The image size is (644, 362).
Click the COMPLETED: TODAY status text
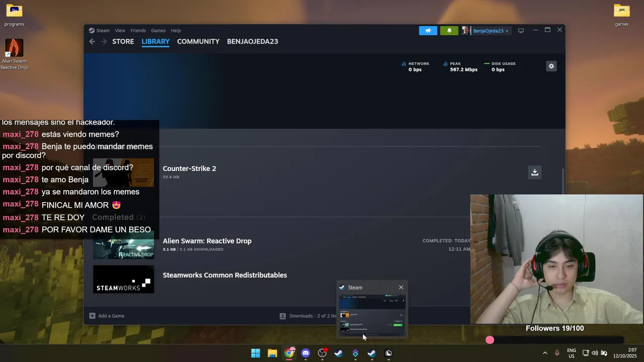tap(446, 241)
